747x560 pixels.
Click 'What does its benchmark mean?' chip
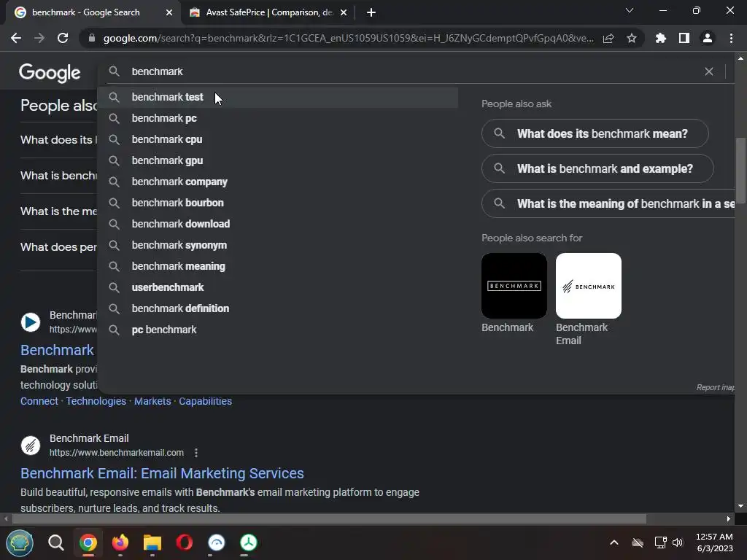pos(595,133)
